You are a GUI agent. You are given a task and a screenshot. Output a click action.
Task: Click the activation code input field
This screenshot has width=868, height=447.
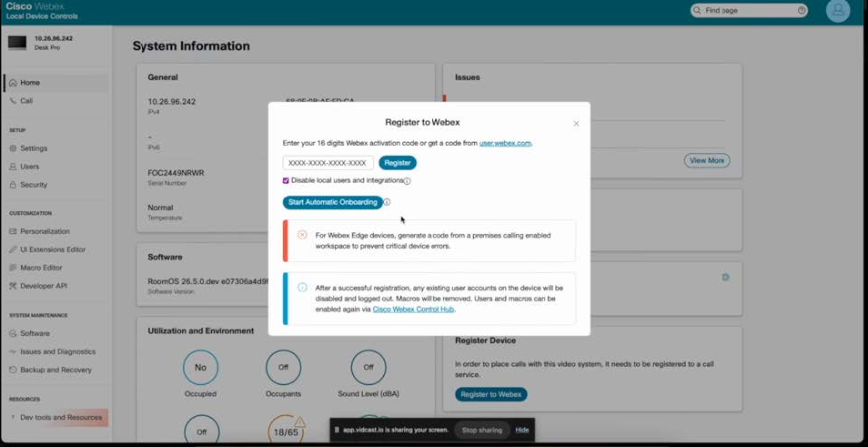coord(328,163)
